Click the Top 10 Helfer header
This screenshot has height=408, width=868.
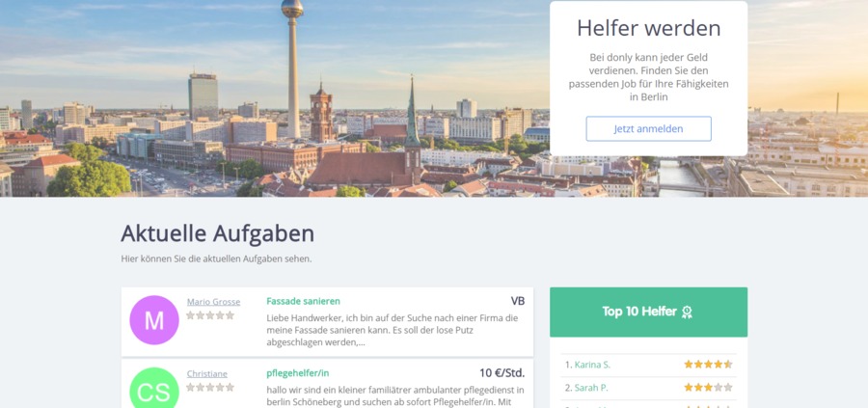point(648,312)
